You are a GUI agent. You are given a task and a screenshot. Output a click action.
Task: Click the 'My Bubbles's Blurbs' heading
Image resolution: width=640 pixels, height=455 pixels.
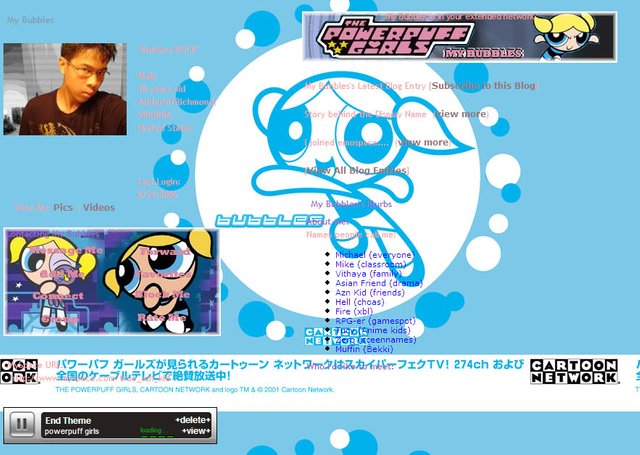click(351, 204)
